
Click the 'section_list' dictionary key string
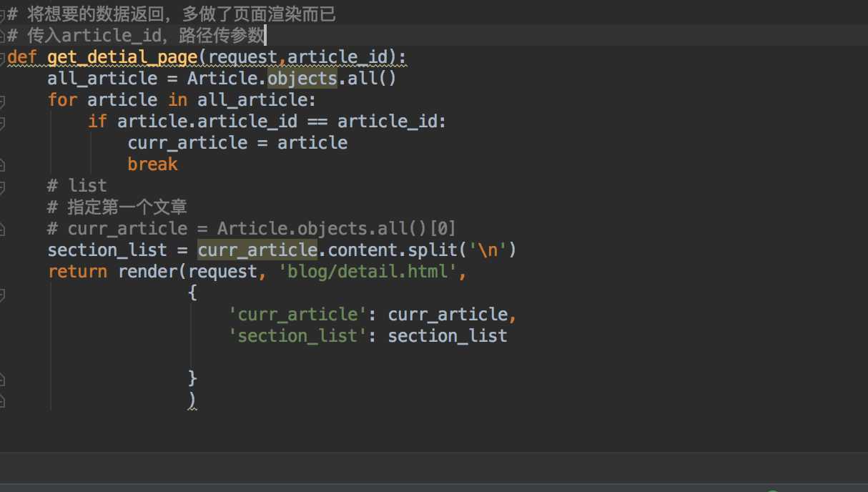pos(297,335)
